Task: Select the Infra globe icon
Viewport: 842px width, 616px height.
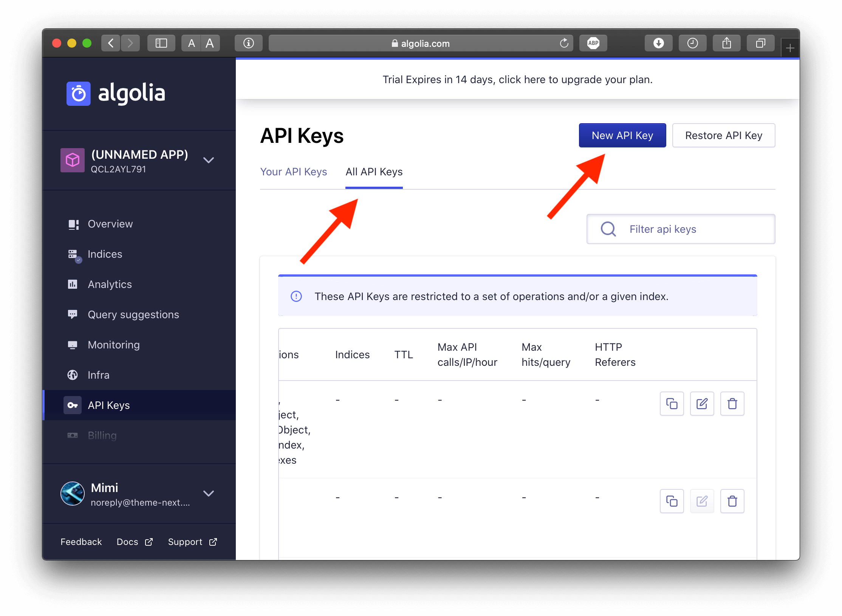Action: (73, 375)
